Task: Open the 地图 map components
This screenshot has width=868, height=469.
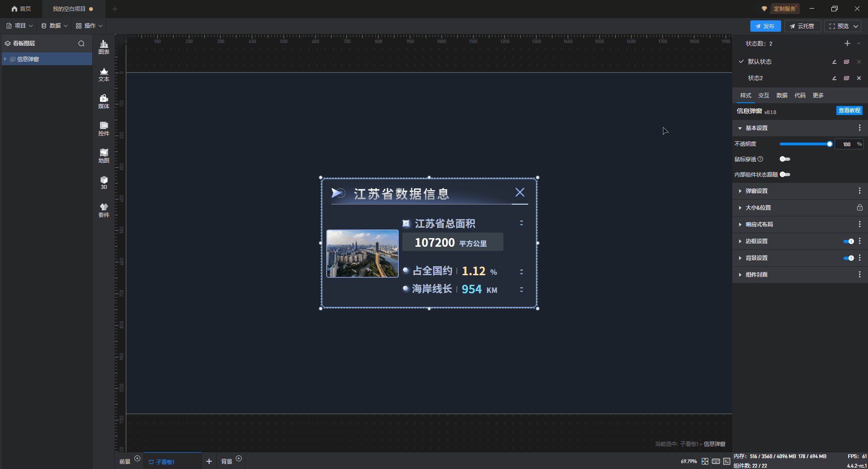Action: 104,156
